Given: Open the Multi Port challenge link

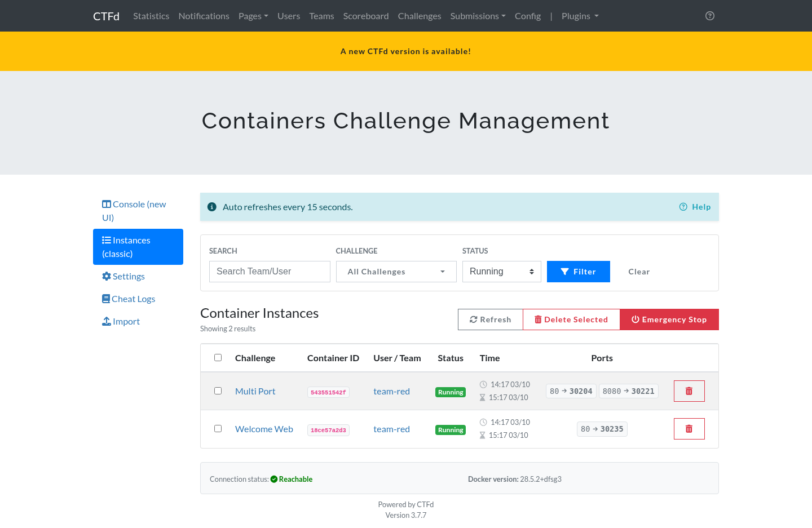Looking at the screenshot, I should [255, 391].
